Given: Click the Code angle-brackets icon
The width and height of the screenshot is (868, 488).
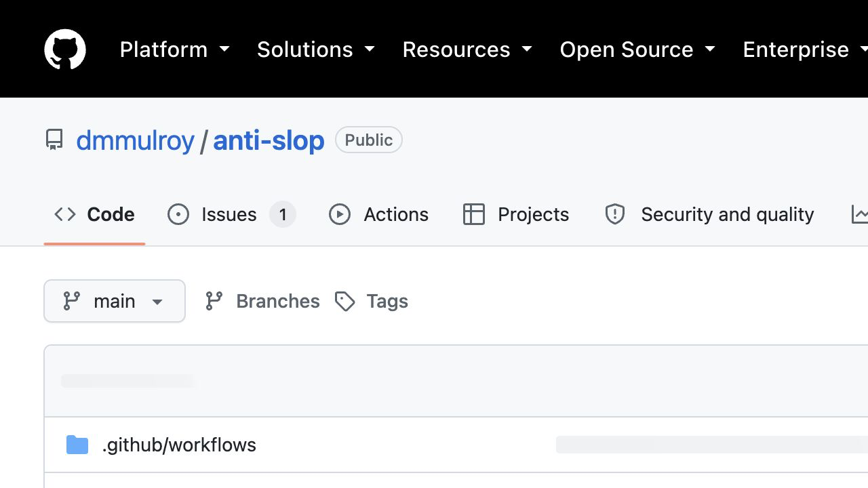Looking at the screenshot, I should tap(65, 214).
